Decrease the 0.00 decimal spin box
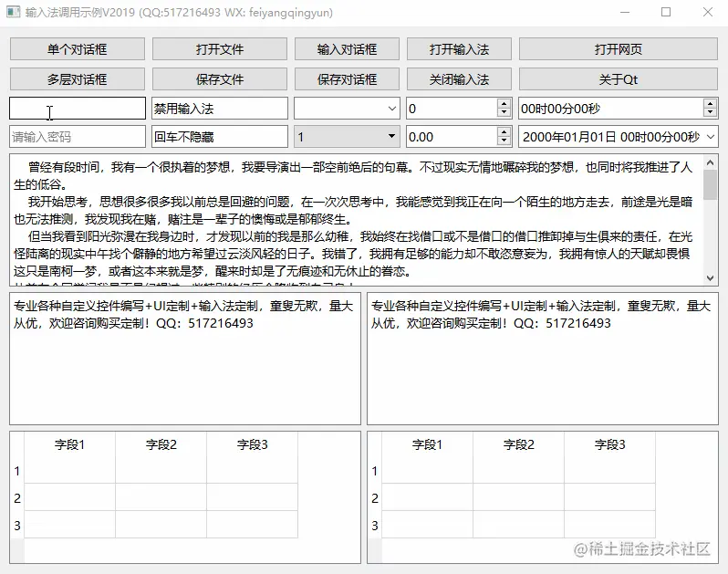728x574 pixels. (x=504, y=141)
